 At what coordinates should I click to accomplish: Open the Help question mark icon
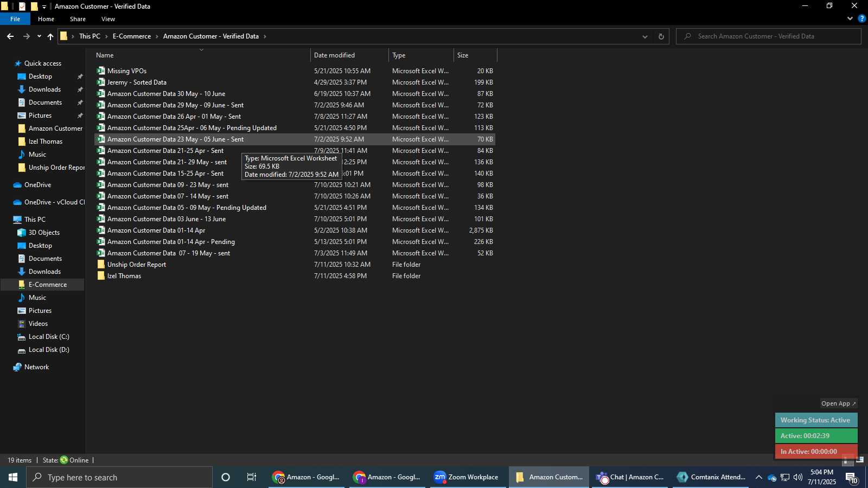pyautogui.click(x=861, y=18)
